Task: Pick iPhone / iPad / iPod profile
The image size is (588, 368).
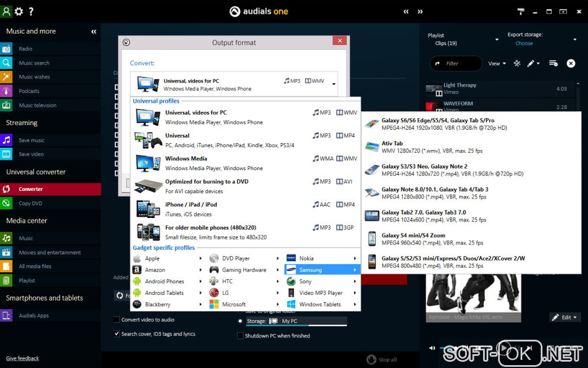Action: click(x=246, y=209)
